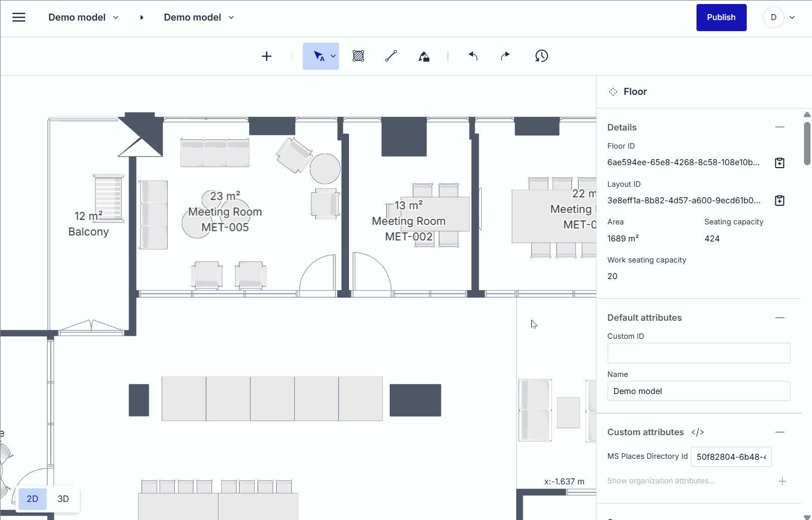Screen dimensions: 812x520
Task: Select the balcony staircase element
Action: click(x=108, y=198)
